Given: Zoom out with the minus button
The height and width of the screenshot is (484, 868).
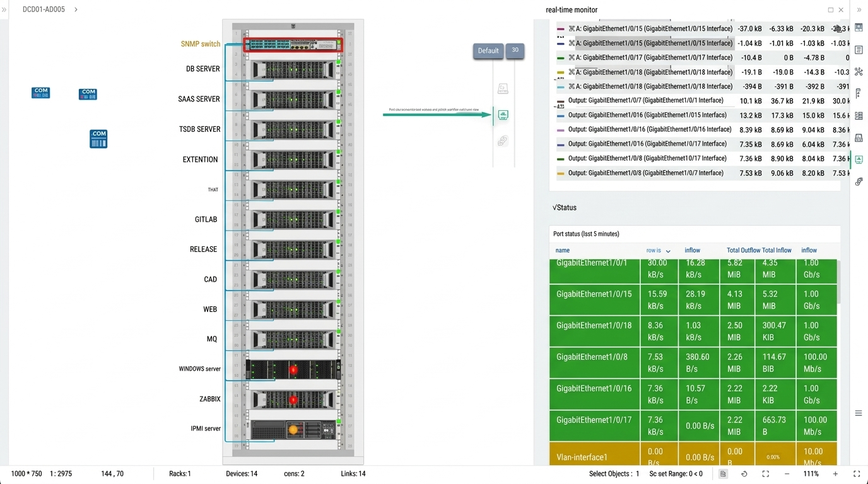Looking at the screenshot, I should [x=787, y=474].
